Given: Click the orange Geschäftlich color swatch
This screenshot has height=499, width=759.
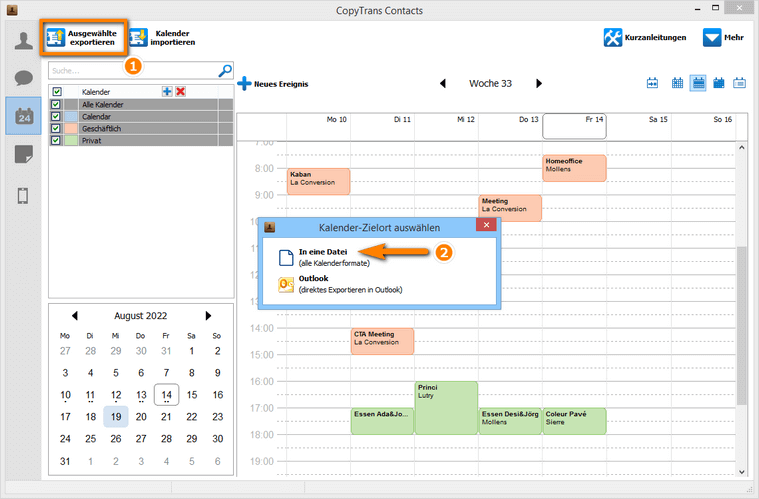Looking at the screenshot, I should click(x=71, y=128).
